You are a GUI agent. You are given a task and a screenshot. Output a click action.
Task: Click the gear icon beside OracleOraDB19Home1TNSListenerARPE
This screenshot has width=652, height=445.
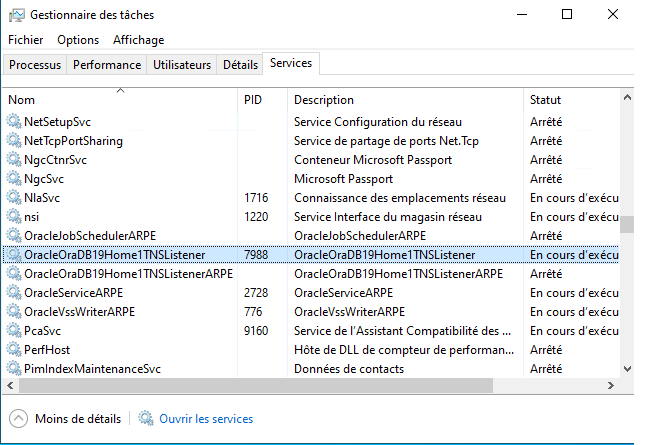[14, 274]
